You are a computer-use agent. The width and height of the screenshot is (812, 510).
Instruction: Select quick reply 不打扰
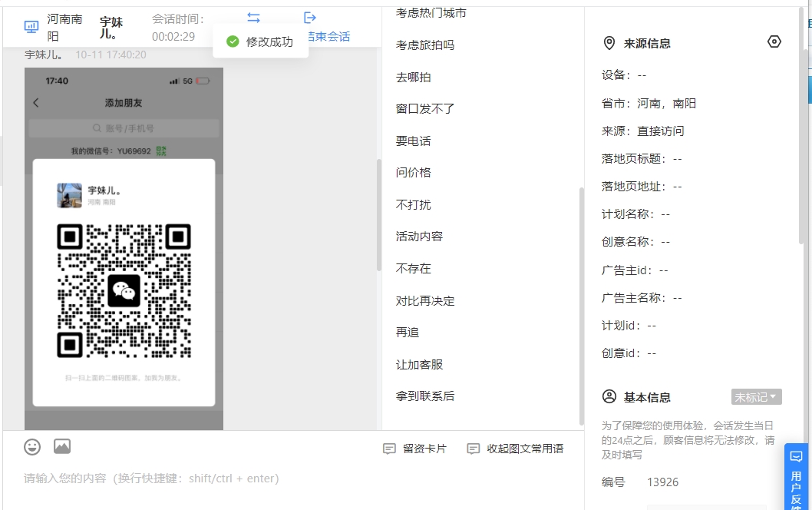click(413, 205)
